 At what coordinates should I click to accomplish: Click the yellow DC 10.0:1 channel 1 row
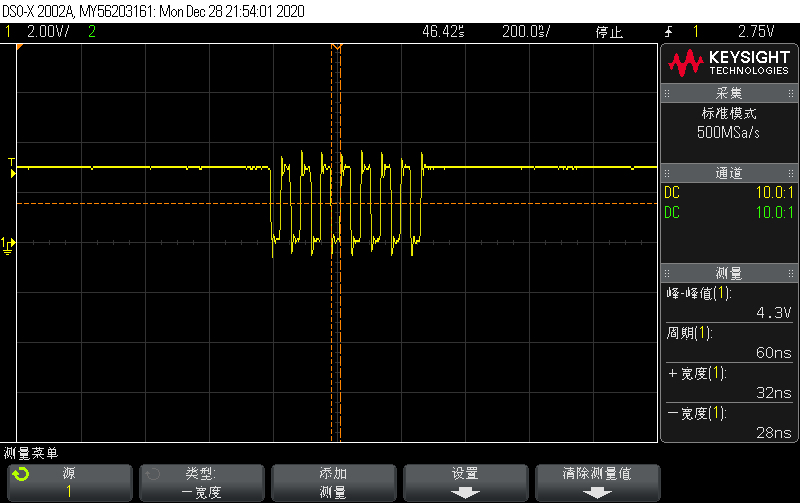click(729, 192)
